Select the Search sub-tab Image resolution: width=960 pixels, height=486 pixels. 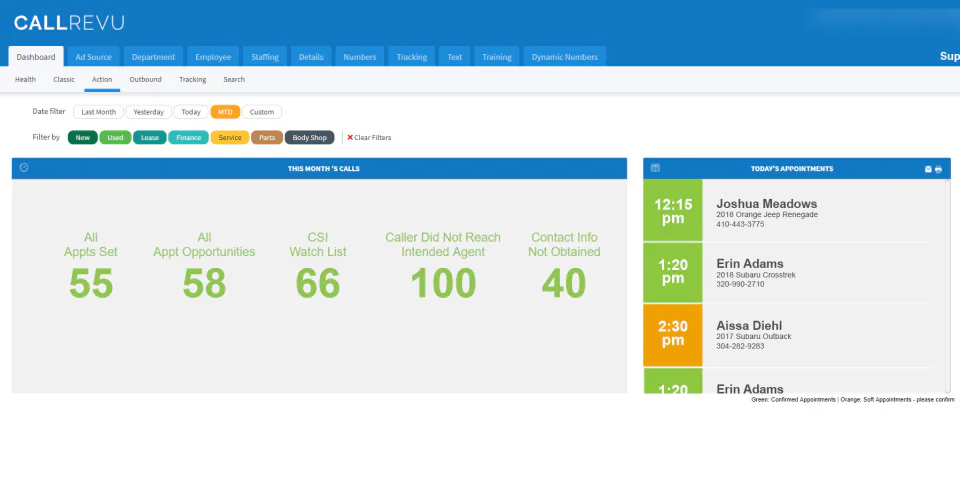point(234,80)
